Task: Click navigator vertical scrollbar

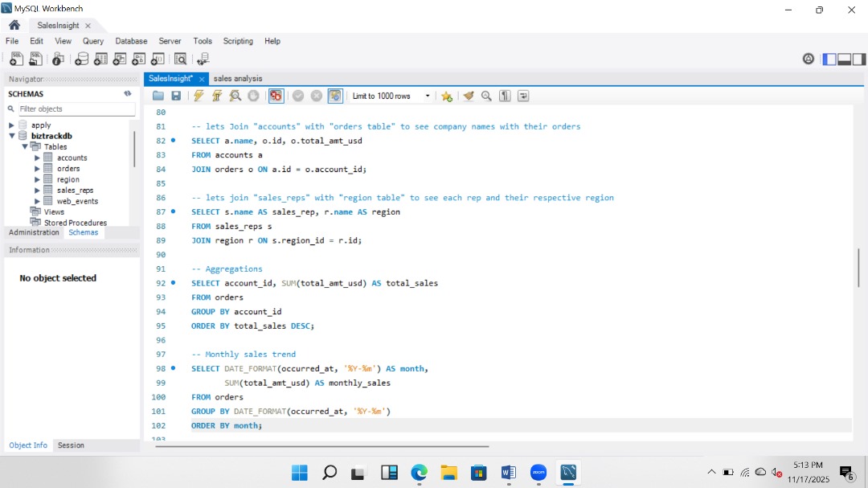Action: pyautogui.click(x=134, y=150)
